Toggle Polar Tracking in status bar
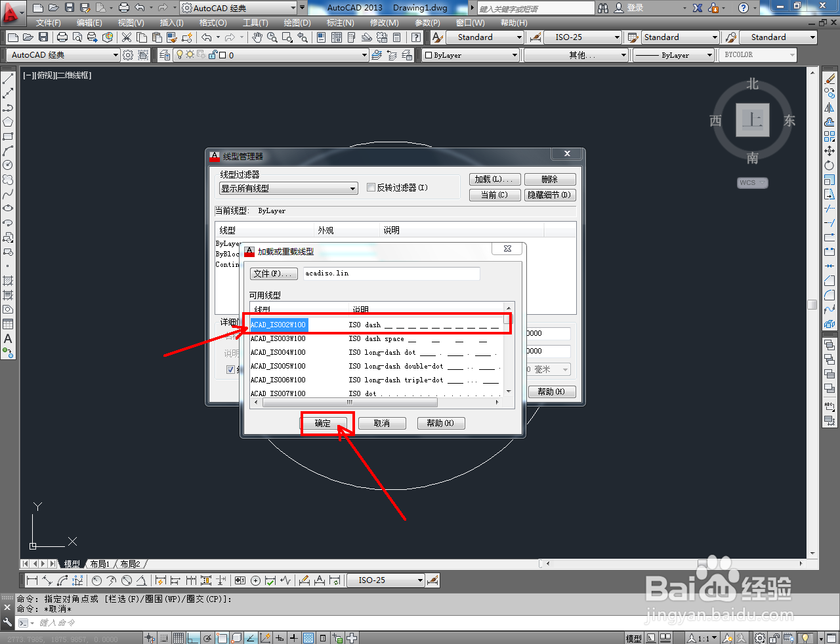Image resolution: width=840 pixels, height=644 pixels. [x=207, y=638]
